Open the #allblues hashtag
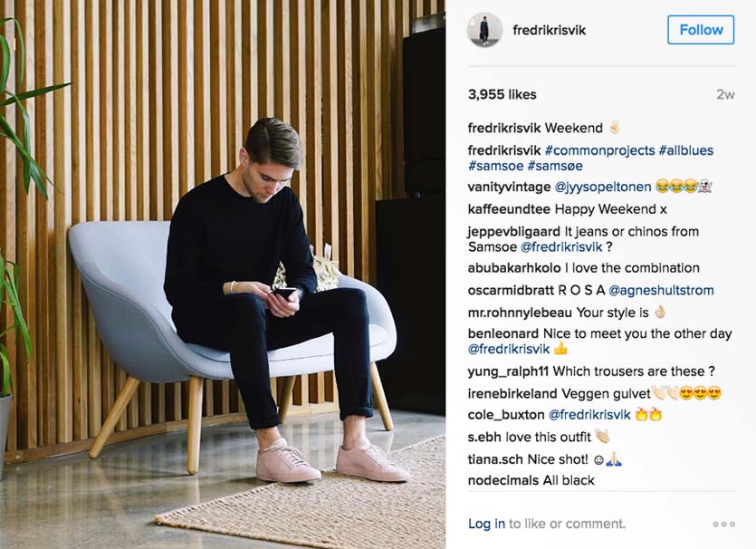 click(x=686, y=150)
